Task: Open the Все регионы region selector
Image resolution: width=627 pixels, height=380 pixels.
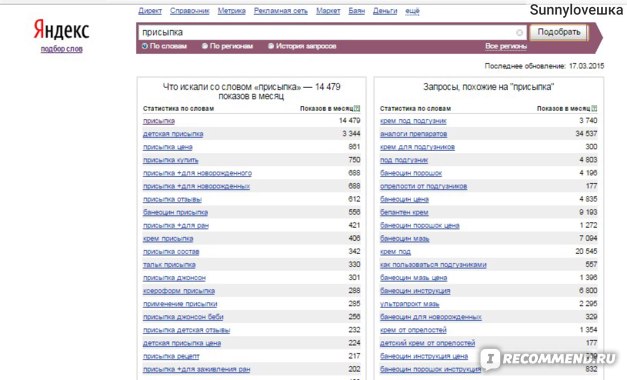Action: (506, 46)
